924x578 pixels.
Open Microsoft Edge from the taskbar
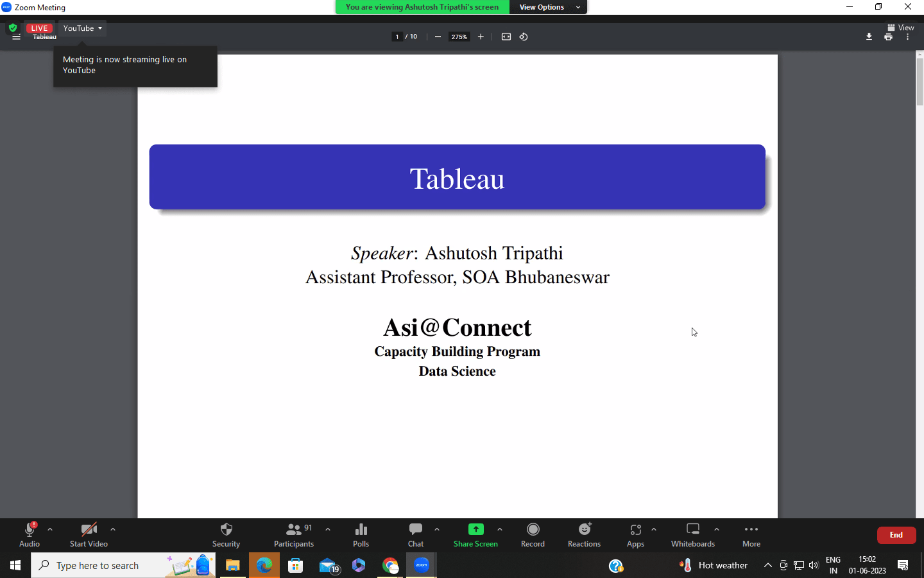tap(264, 565)
